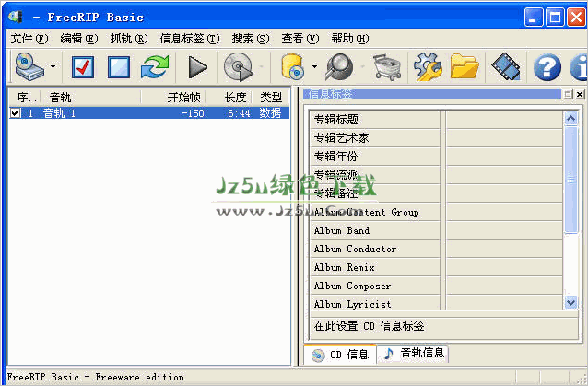Float the 信息标签 panel with restore button
Viewport: 588px width, 386px height.
[x=568, y=95]
